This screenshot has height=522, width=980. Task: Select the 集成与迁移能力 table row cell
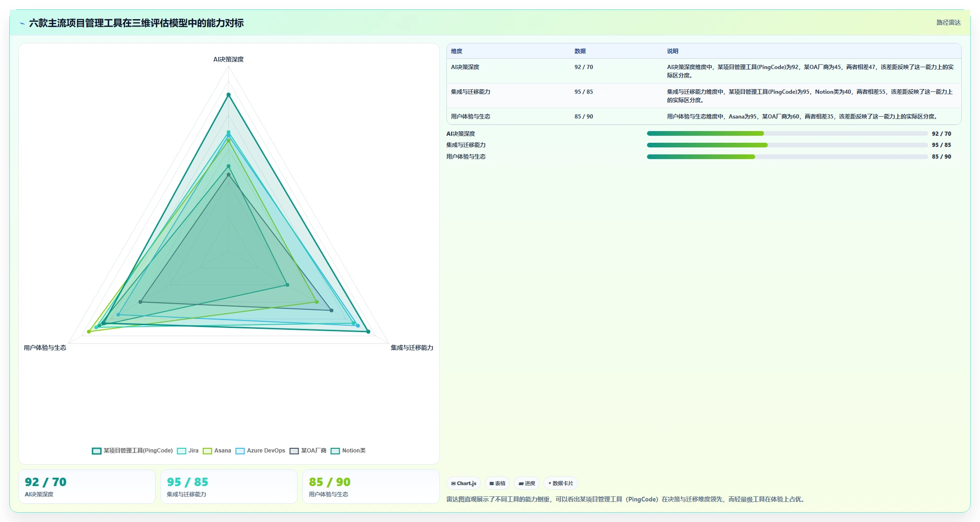coord(508,96)
